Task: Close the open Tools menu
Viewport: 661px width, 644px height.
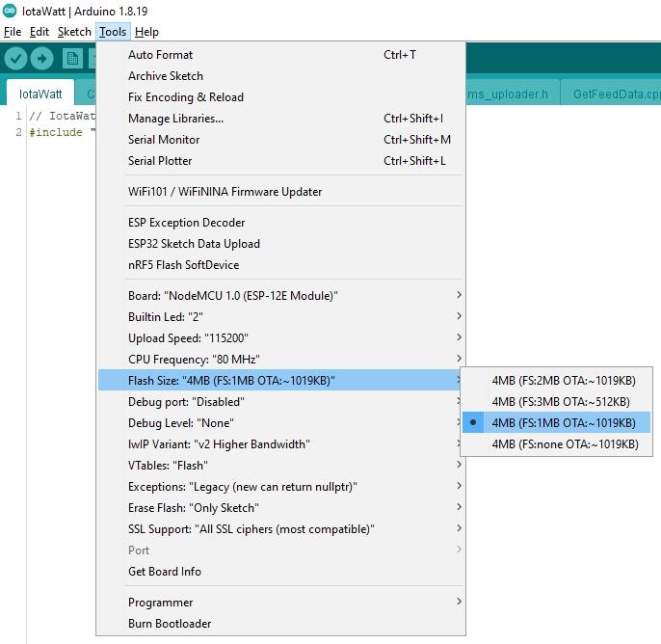Action: [x=113, y=32]
